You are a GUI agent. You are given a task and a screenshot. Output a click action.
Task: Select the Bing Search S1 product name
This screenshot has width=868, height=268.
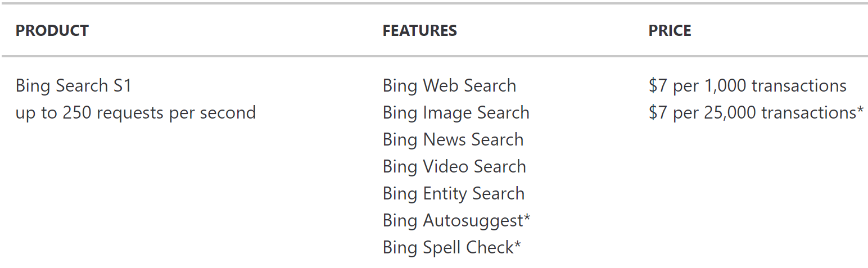[x=73, y=86]
